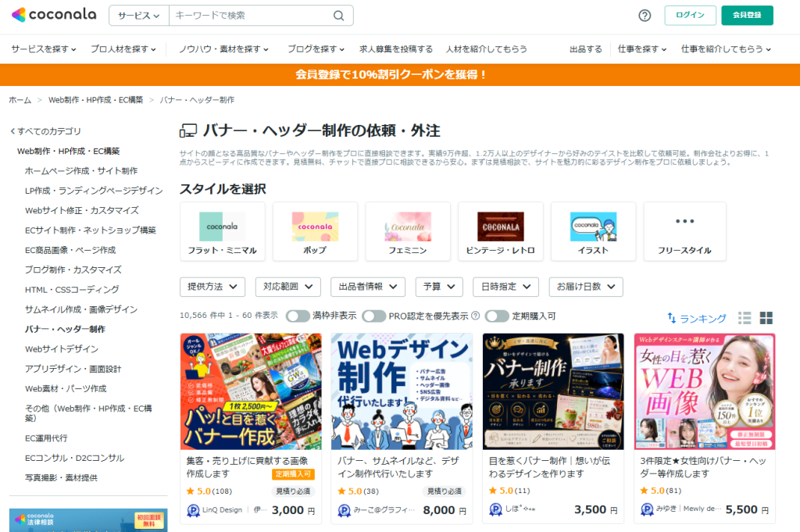Expand サービスを探す menu
Screen dimensions: 800x532
(44, 49)
